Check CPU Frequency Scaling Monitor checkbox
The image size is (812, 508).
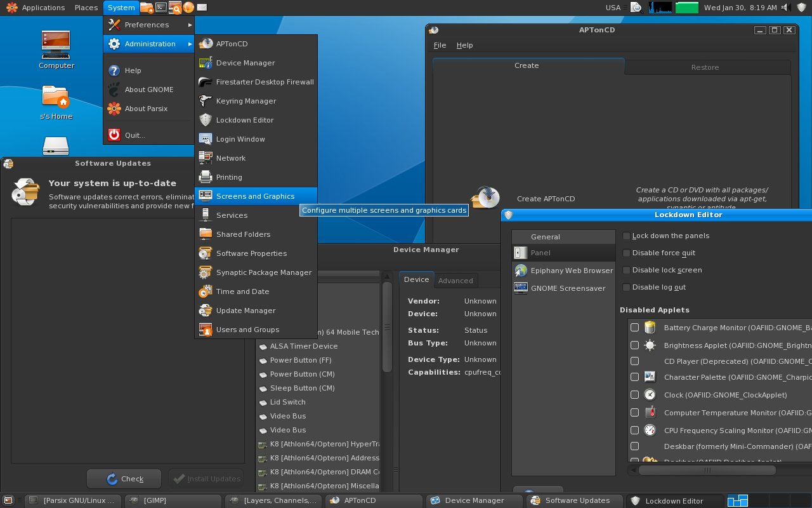634,431
